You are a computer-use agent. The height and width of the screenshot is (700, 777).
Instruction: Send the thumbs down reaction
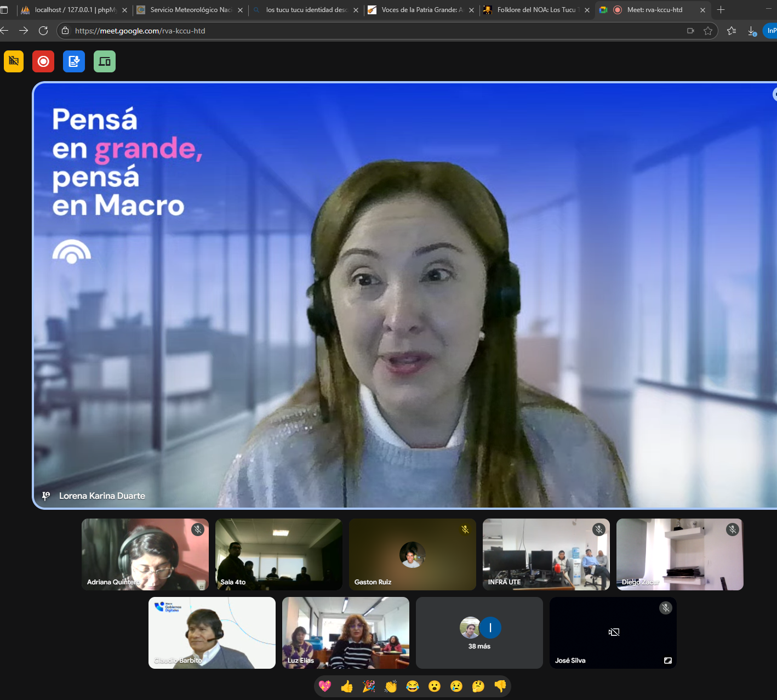500,686
